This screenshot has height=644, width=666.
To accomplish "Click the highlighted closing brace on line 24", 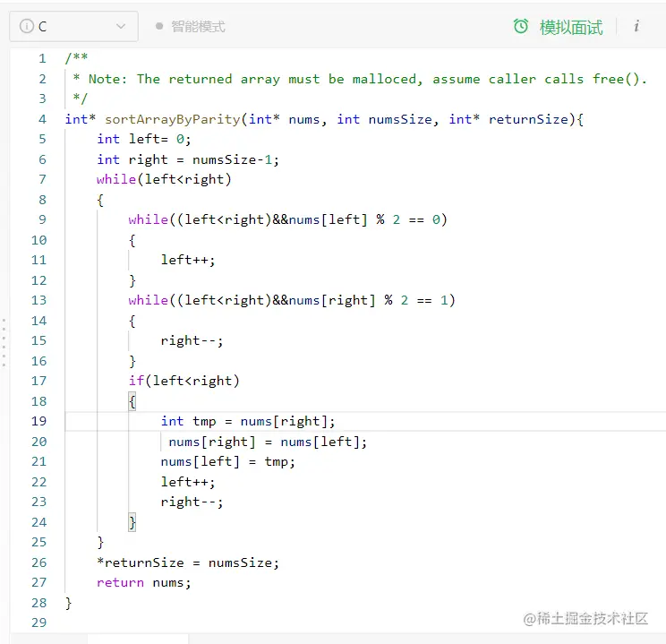I will point(132,522).
